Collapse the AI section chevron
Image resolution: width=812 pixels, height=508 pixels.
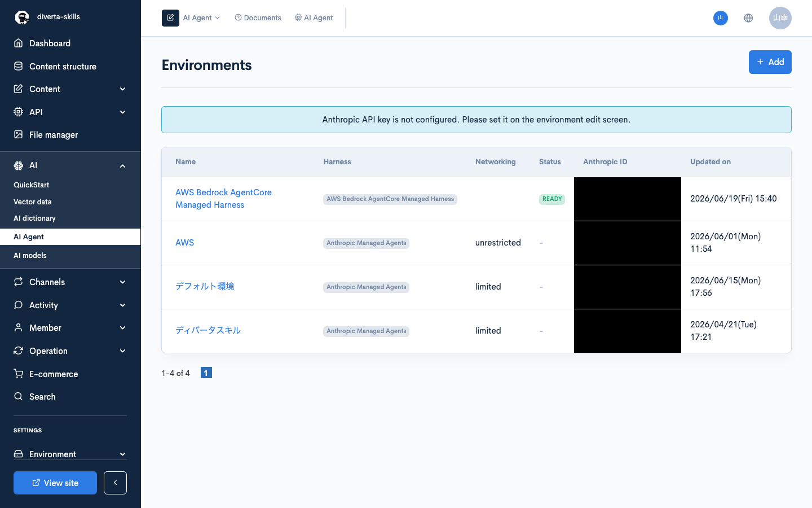tap(123, 165)
